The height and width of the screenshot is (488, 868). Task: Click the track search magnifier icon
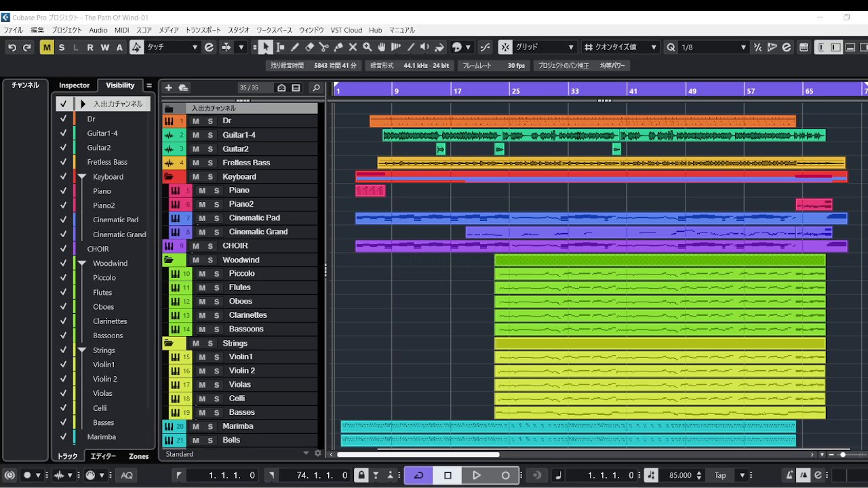click(316, 88)
